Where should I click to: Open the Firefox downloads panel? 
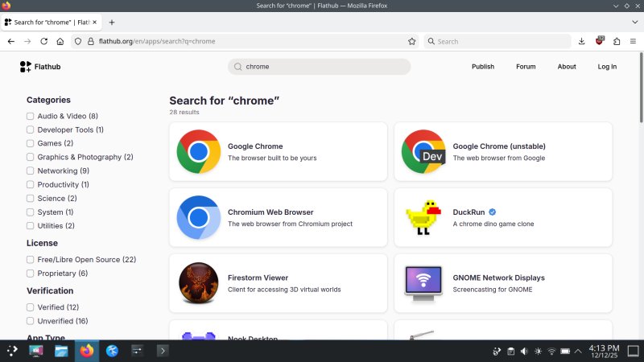[581, 42]
